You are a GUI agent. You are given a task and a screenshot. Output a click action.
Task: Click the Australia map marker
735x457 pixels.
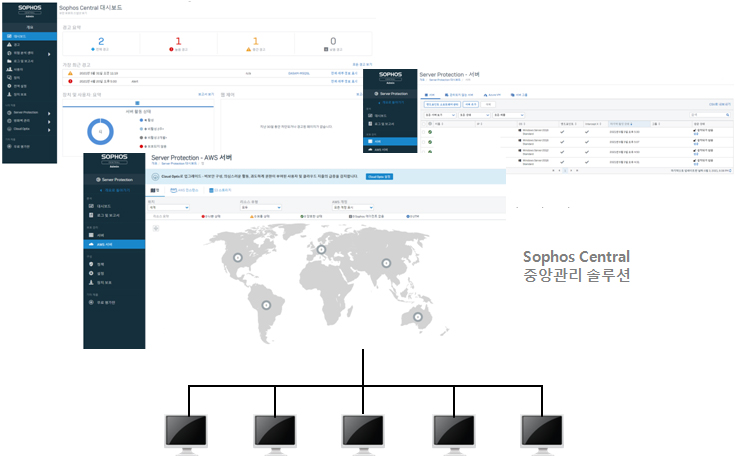(x=416, y=316)
